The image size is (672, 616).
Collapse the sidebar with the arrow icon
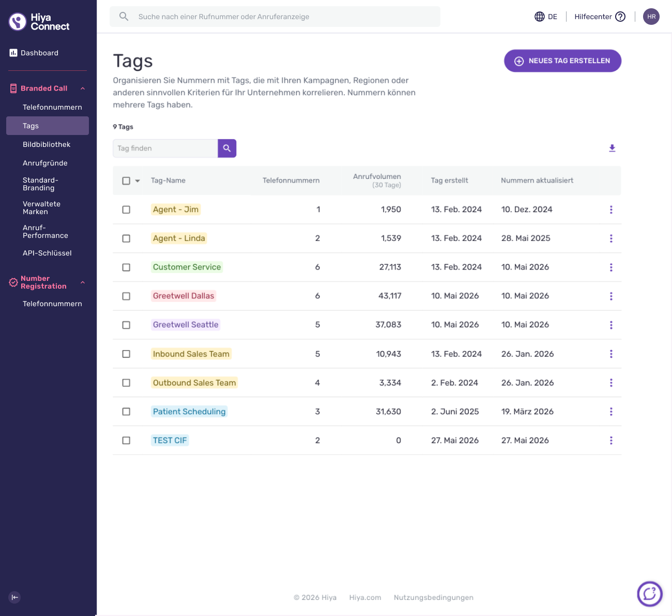click(15, 597)
